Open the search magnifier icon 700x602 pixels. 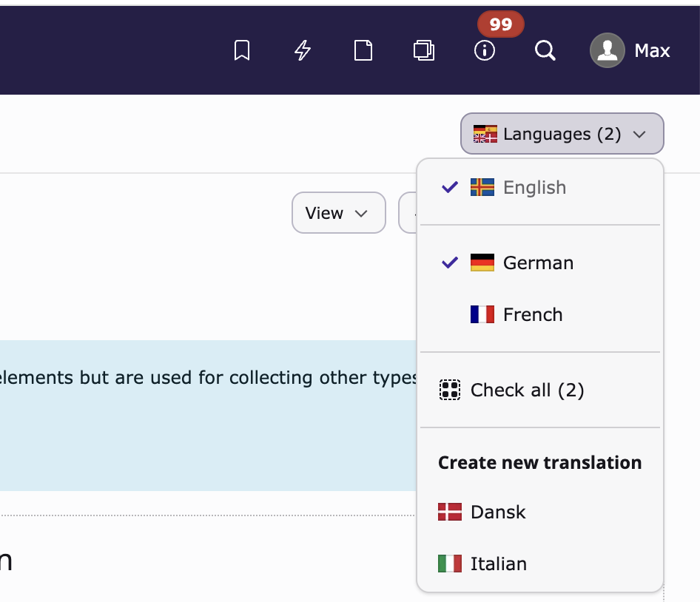[545, 50]
